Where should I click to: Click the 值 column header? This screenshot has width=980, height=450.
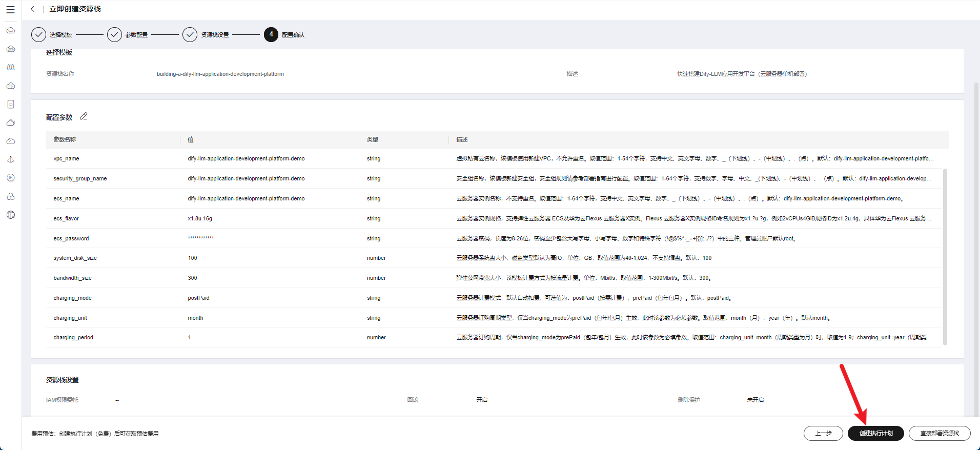(191, 139)
